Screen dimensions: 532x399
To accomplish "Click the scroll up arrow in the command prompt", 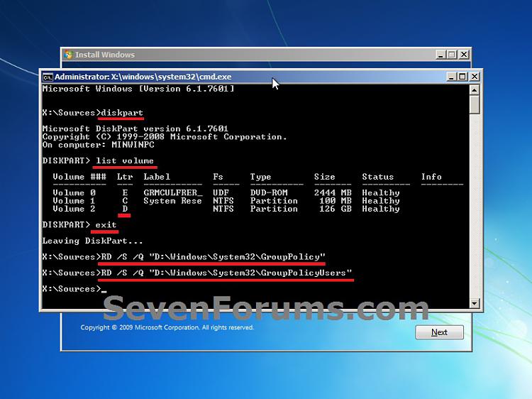I will (475, 90).
